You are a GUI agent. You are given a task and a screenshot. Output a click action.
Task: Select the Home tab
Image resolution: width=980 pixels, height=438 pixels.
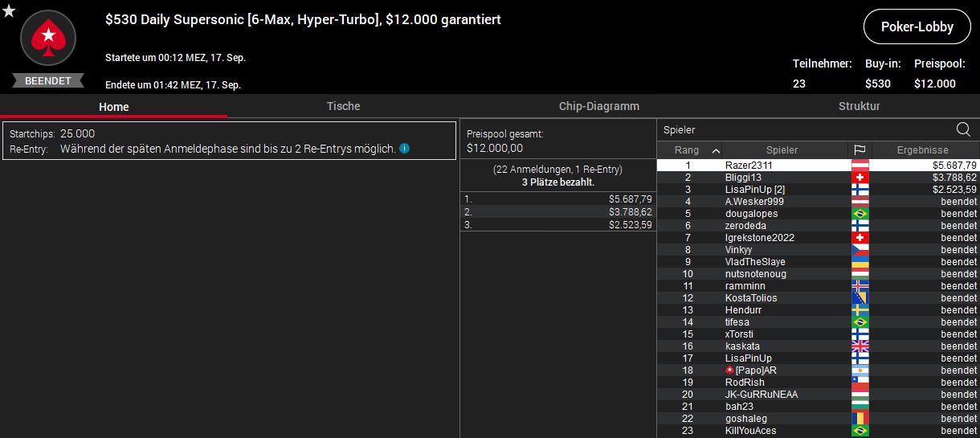(x=113, y=107)
